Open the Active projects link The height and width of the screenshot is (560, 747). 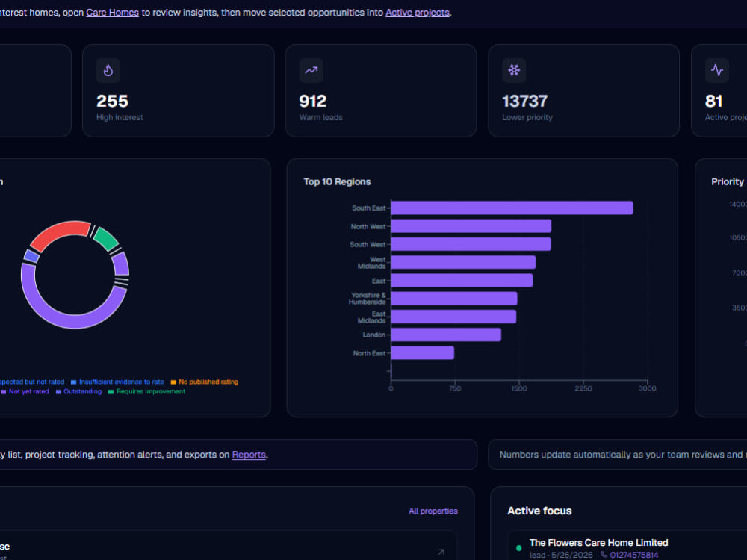[418, 13]
